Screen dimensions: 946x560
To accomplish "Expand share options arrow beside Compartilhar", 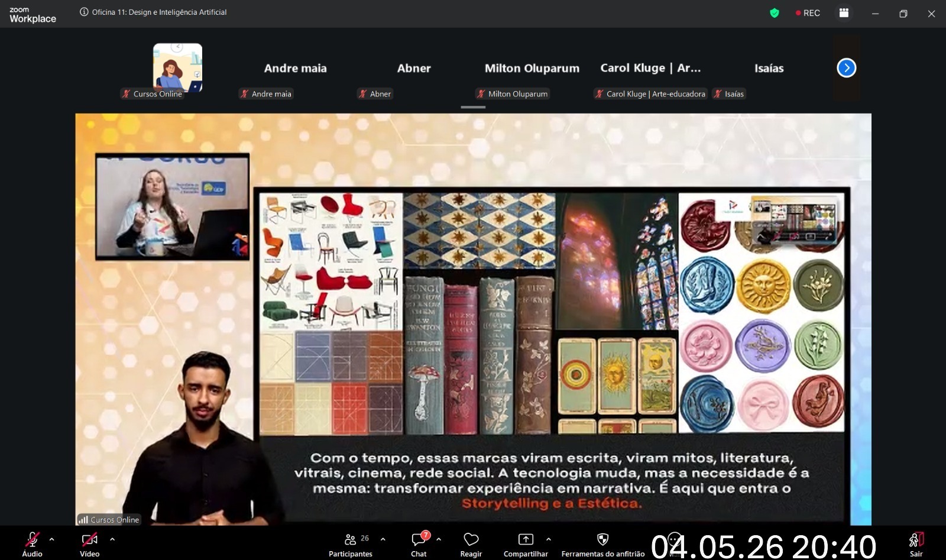I will click(x=549, y=539).
